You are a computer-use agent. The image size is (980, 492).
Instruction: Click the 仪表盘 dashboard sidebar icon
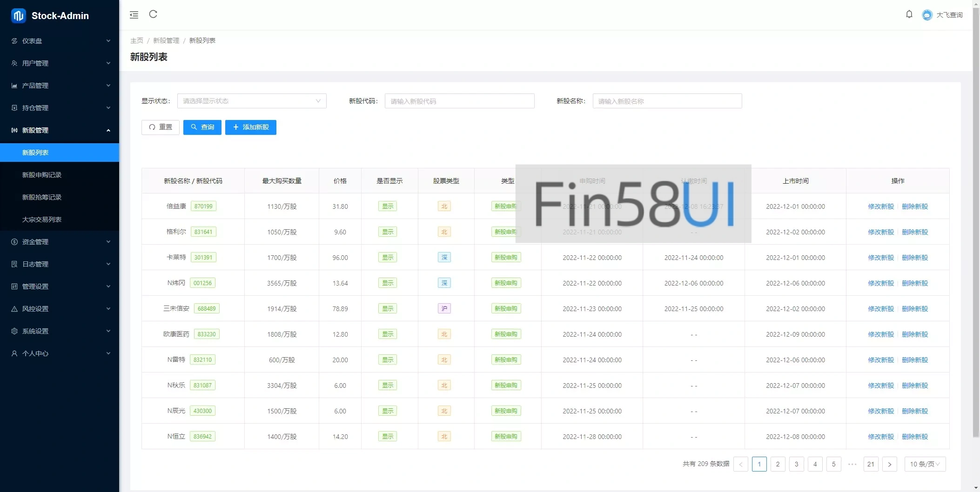[14, 41]
